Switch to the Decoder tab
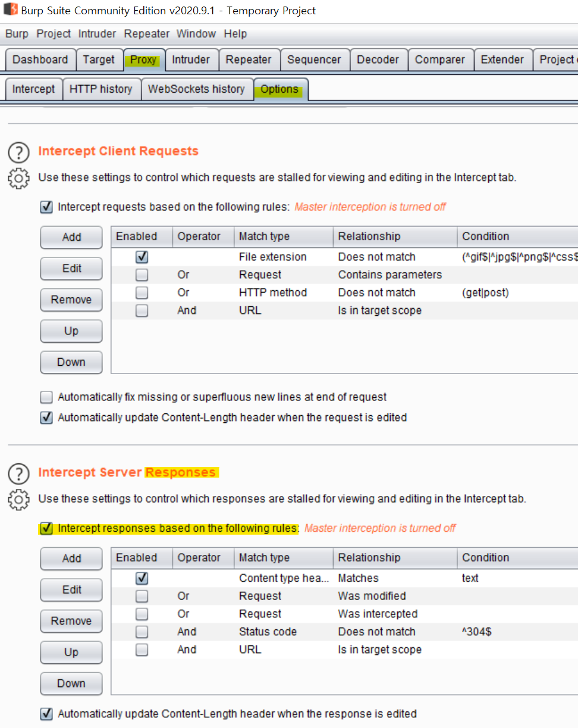This screenshot has width=578, height=728. click(x=378, y=59)
